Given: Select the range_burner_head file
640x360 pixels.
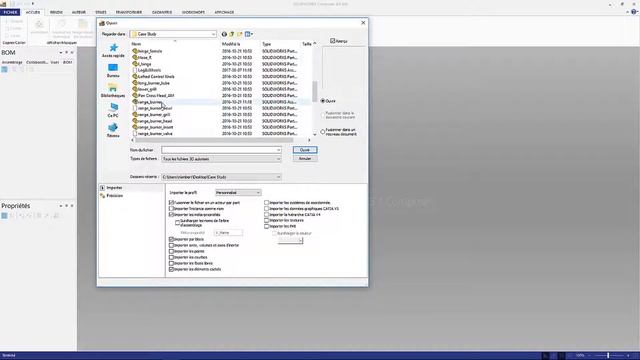Looking at the screenshot, I should [152, 121].
